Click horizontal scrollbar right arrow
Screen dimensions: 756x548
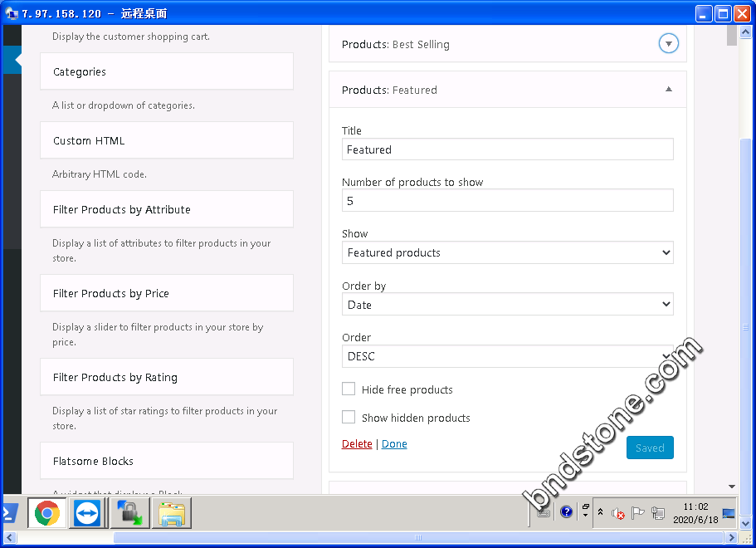coord(732,537)
